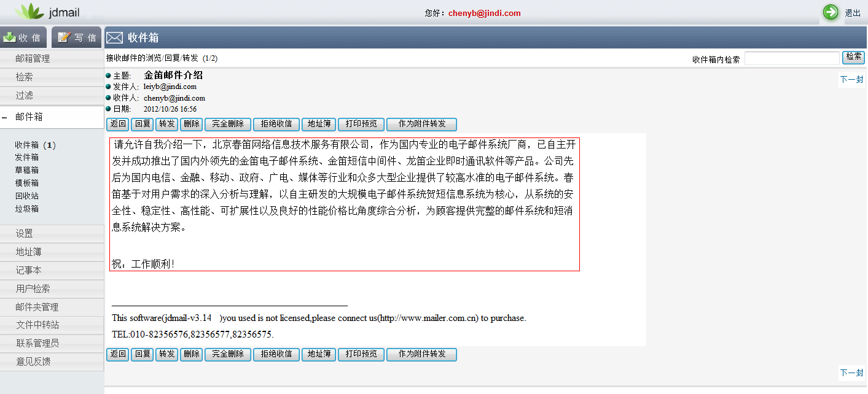Click 返回 button above the message body
The image size is (868, 394).
click(x=118, y=124)
